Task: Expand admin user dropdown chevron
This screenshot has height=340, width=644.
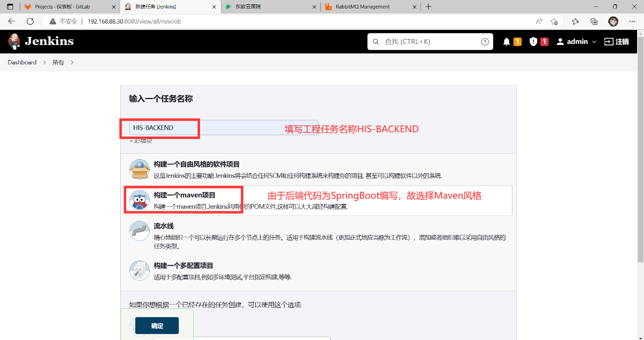Action: coord(594,42)
